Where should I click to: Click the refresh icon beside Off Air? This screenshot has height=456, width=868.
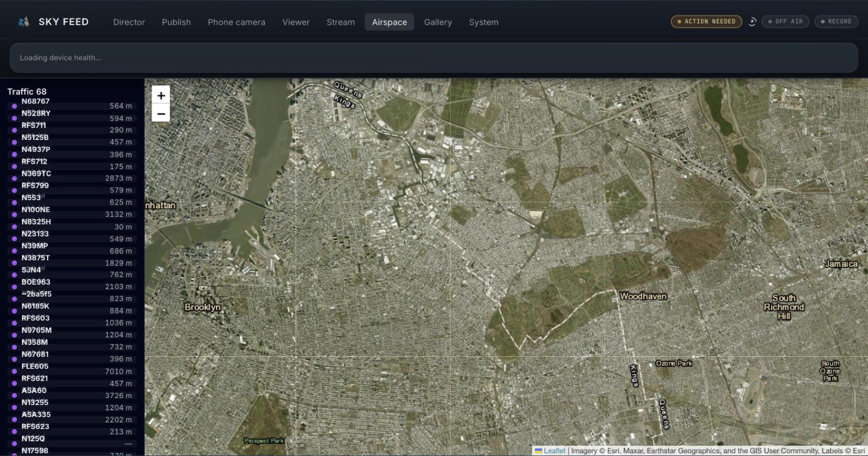(x=752, y=22)
